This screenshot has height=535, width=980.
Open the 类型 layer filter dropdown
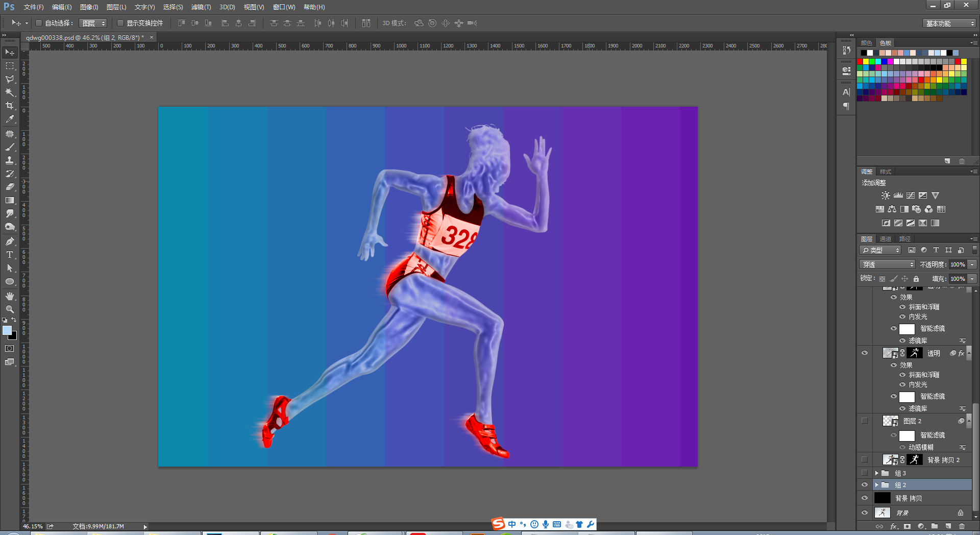click(880, 250)
